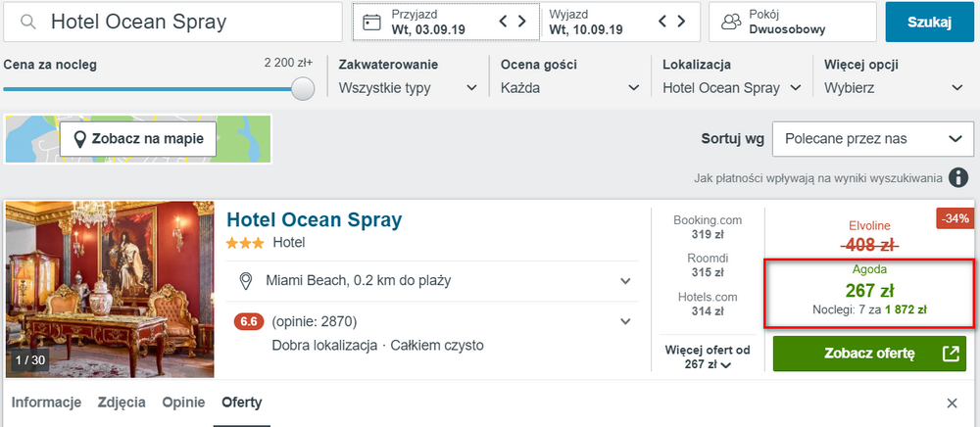The image size is (980, 427).
Task: Open the Sortuj wg Polecane przez nas dropdown
Action: coord(873,139)
